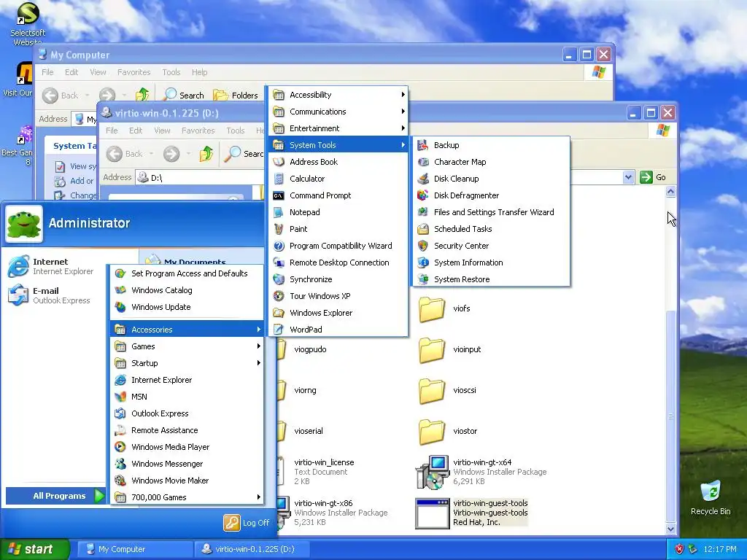This screenshot has height=560, width=747.
Task: Launch Tour Windows XP
Action: [338, 296]
